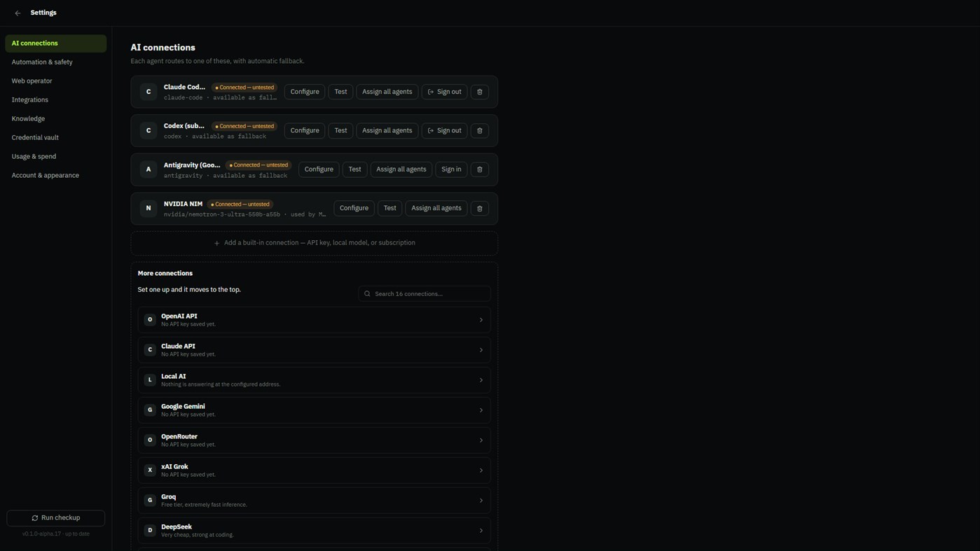Configure the Antigravity connection
980x551 pixels.
tap(319, 169)
